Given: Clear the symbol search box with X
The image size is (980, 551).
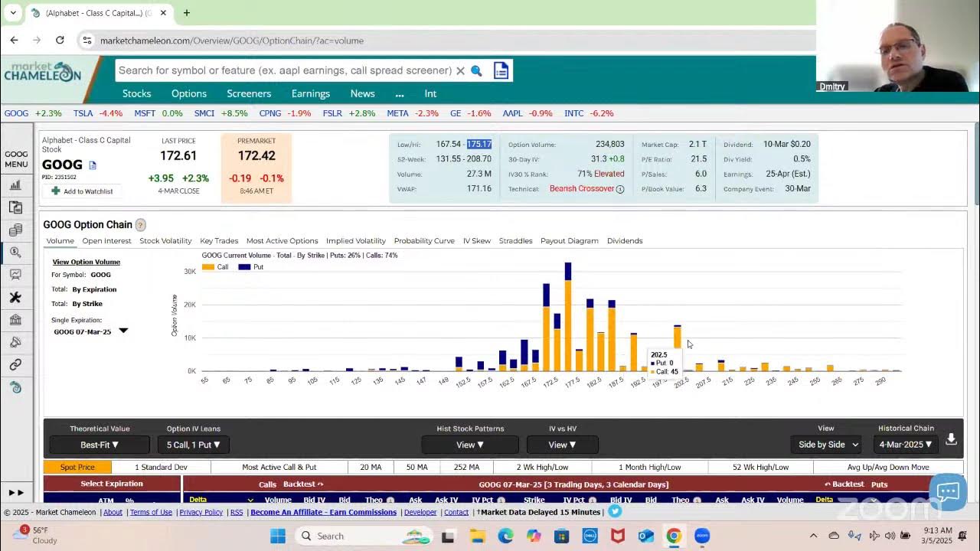Looking at the screenshot, I should pos(460,70).
